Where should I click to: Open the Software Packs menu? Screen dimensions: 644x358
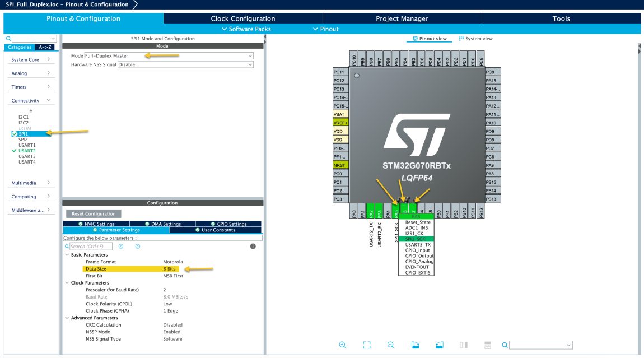pyautogui.click(x=246, y=29)
